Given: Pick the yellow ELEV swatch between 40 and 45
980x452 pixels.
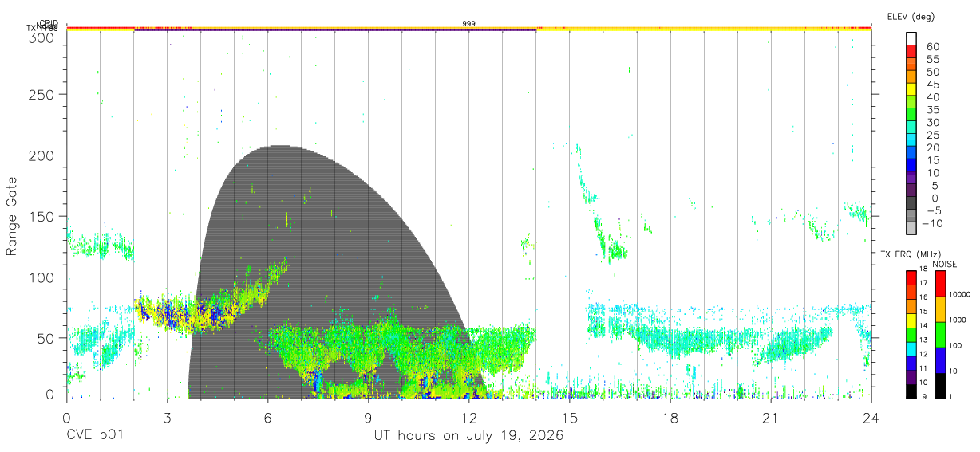Looking at the screenshot, I should click(911, 90).
